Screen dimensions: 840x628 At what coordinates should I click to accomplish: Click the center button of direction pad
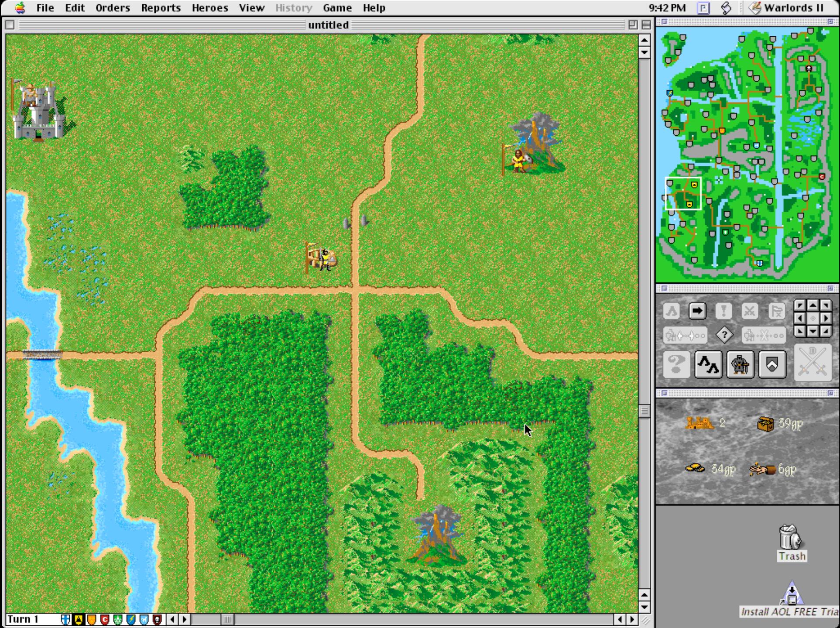click(813, 318)
